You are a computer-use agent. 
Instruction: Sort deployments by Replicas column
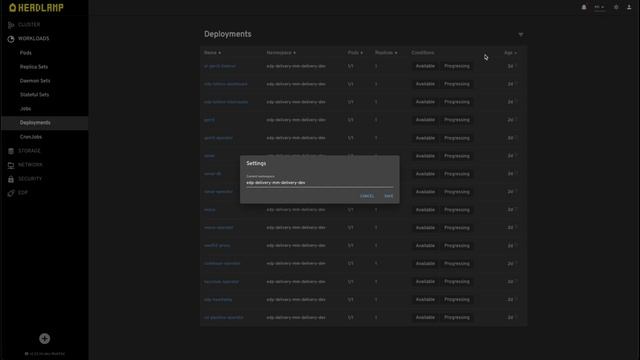tap(386, 53)
